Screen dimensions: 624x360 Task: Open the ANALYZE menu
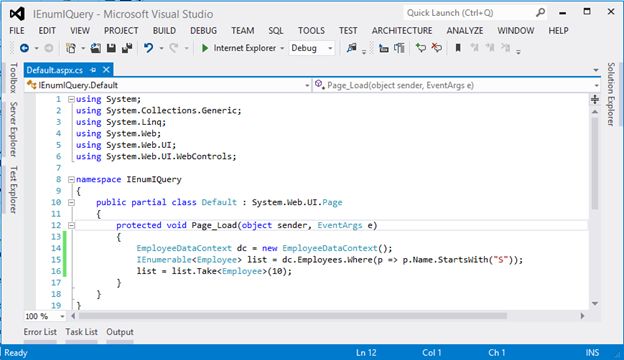click(x=464, y=31)
